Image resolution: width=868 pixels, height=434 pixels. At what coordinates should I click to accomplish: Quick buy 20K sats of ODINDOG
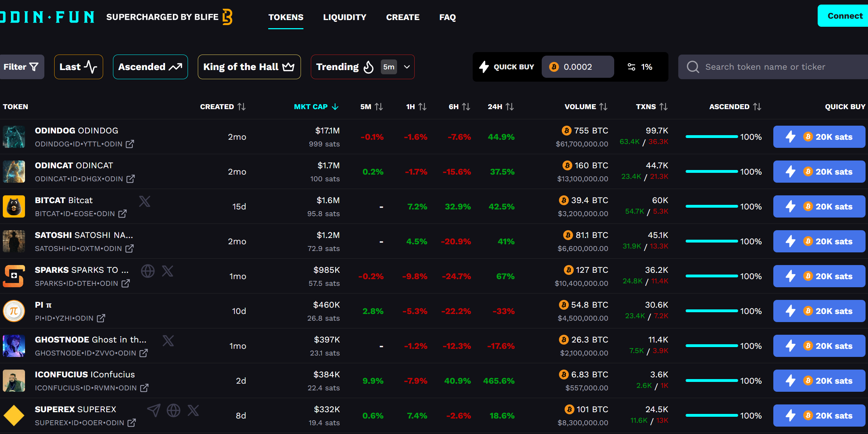pyautogui.click(x=819, y=137)
